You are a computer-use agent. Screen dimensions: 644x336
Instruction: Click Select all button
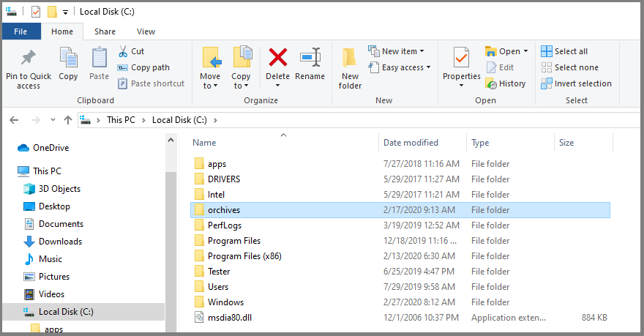[564, 51]
